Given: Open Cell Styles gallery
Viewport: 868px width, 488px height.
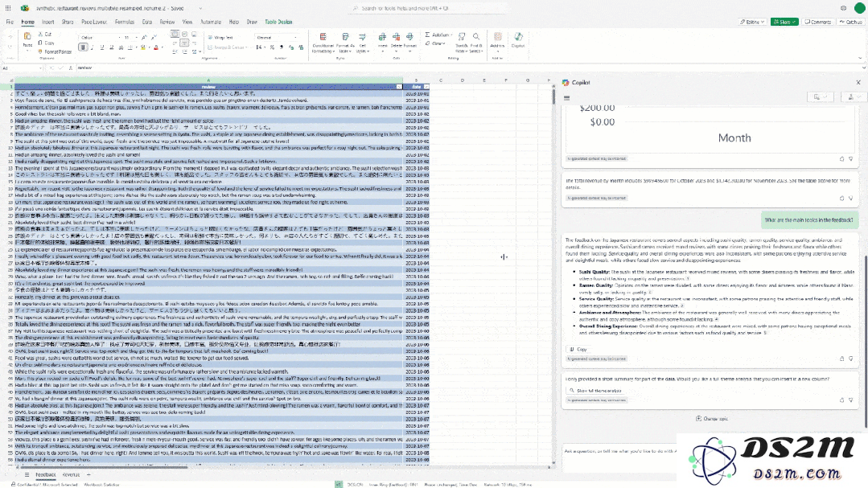Looking at the screenshot, I should [362, 43].
